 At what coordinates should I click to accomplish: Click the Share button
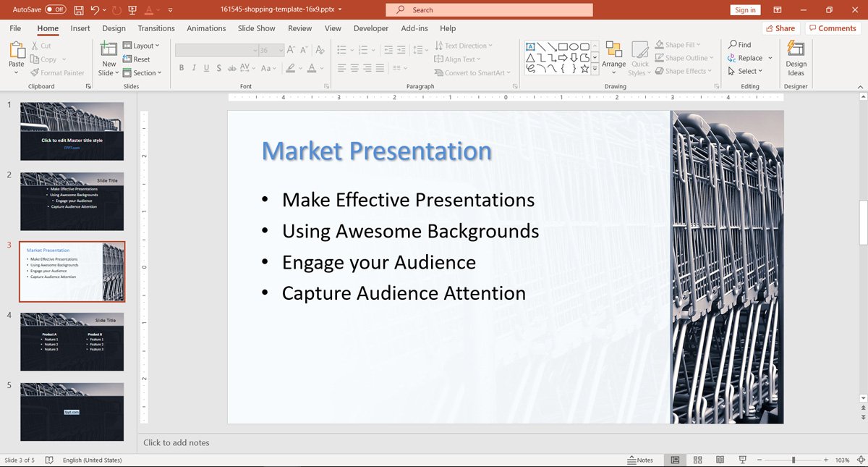[x=780, y=28]
